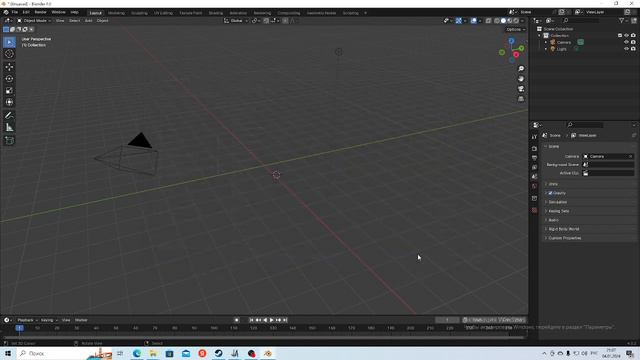The width and height of the screenshot is (640, 360).
Task: Open the Render properties tab icon
Action: (x=534, y=149)
